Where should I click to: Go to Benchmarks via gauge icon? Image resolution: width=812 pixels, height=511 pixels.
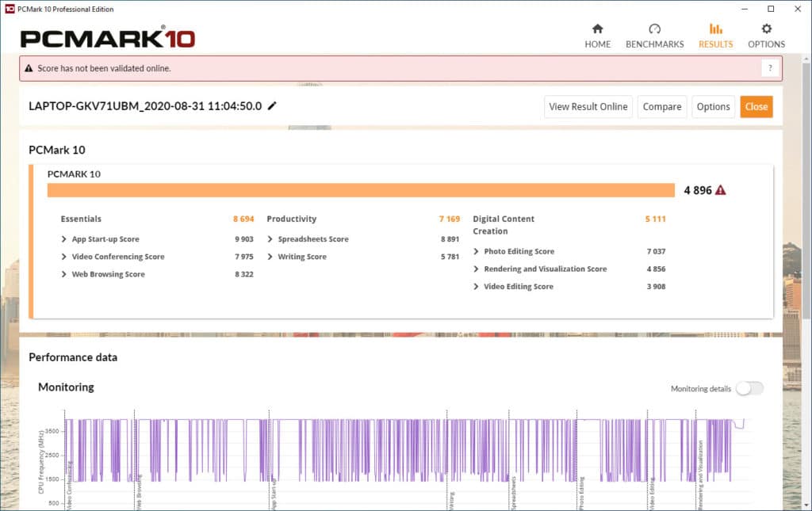pyautogui.click(x=654, y=29)
